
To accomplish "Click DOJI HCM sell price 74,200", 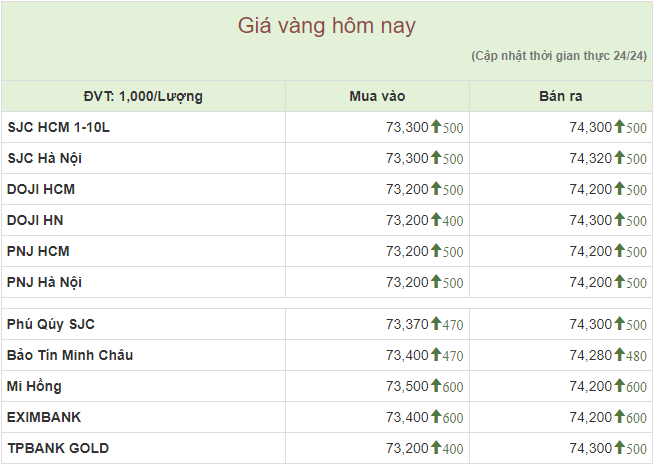I will pos(591,189).
